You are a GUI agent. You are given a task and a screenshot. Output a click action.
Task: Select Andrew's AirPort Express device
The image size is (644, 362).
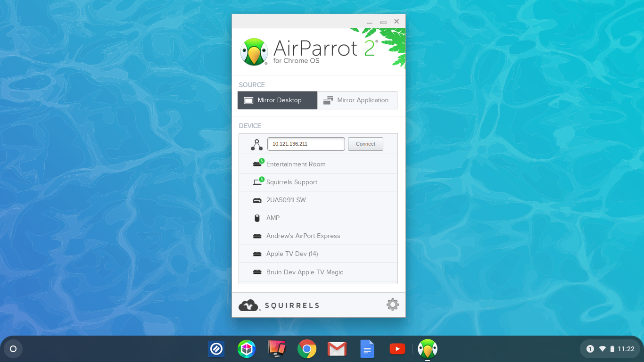(x=318, y=236)
